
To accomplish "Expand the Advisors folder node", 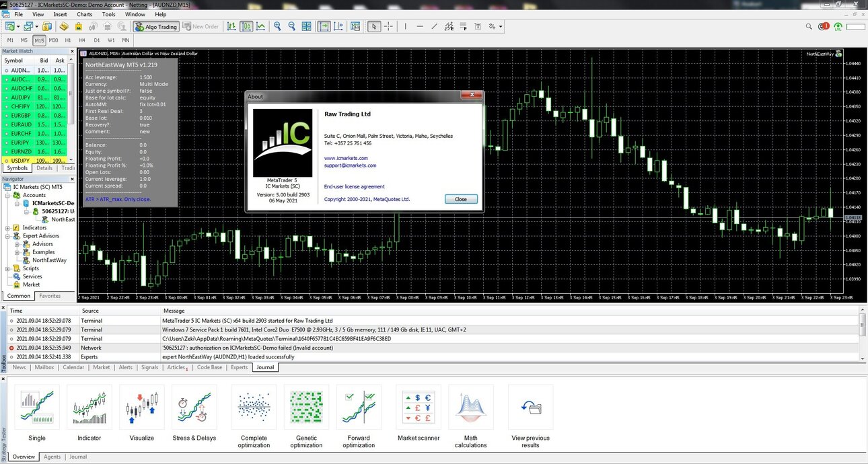I will coord(17,244).
